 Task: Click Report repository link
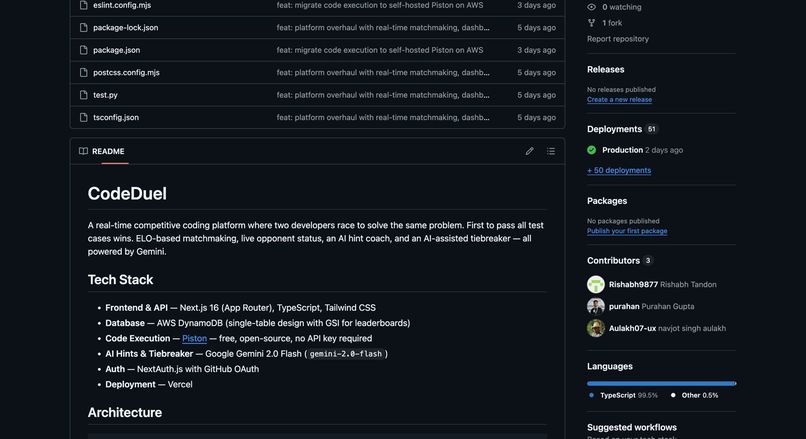(618, 39)
